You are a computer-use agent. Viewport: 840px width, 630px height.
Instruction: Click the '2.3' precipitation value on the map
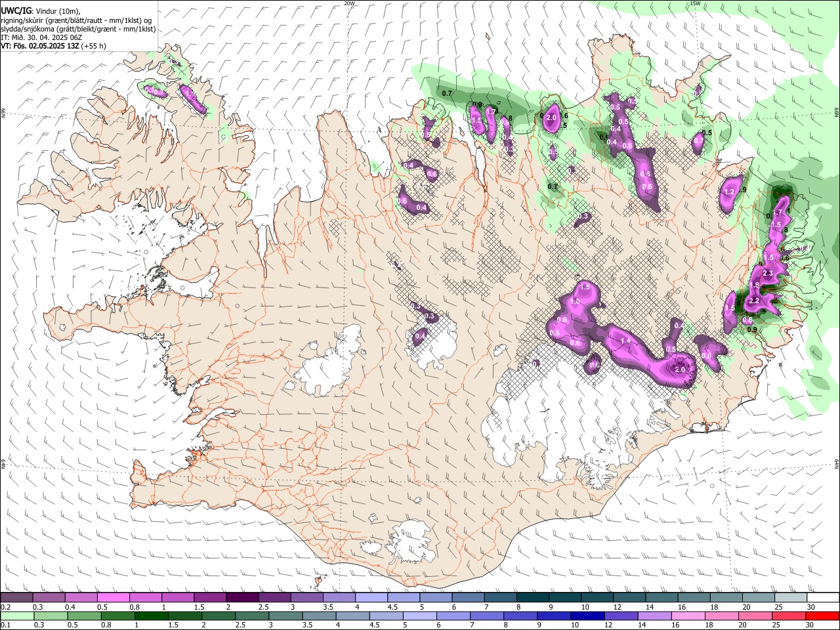pos(768,272)
